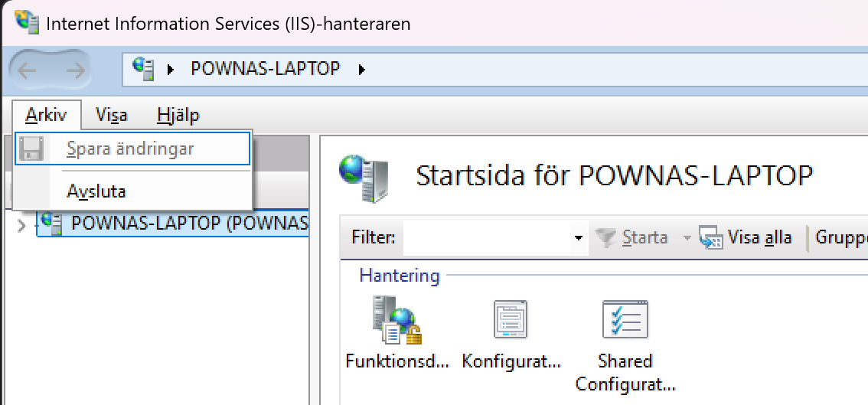
Task: Select Spara ändringar menu entry
Action: coord(130,149)
